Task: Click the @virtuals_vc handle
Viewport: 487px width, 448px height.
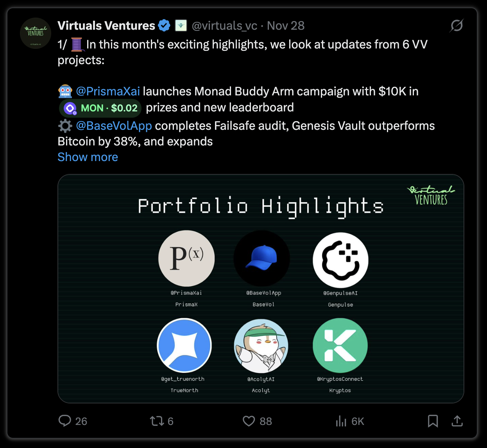Action: pyautogui.click(x=224, y=26)
